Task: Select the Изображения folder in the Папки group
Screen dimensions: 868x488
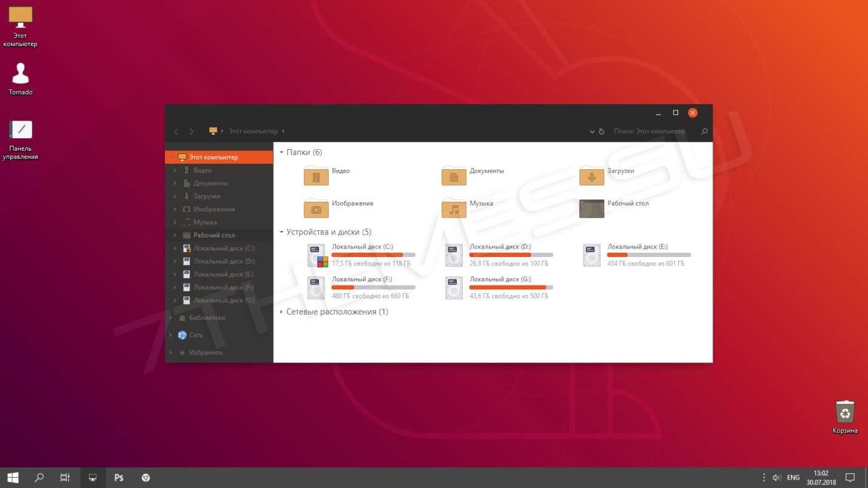Action: pyautogui.click(x=315, y=209)
